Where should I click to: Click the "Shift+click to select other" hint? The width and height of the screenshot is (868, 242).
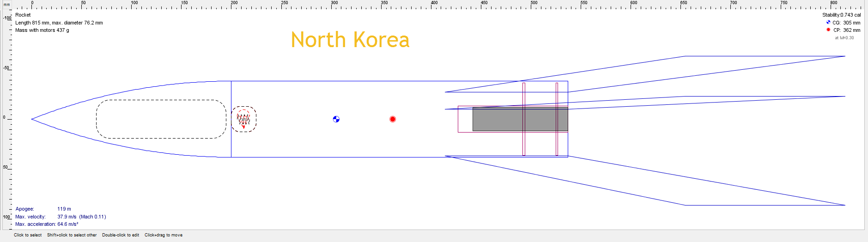72,235
